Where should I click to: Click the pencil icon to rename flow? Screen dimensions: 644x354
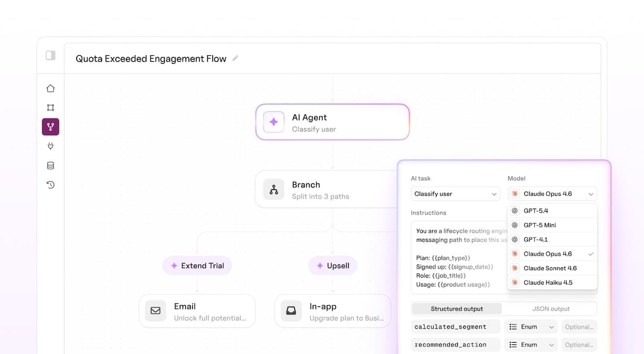pos(235,58)
